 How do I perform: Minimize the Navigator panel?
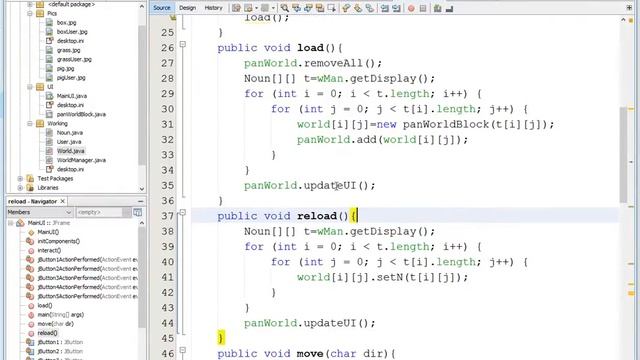point(140,201)
